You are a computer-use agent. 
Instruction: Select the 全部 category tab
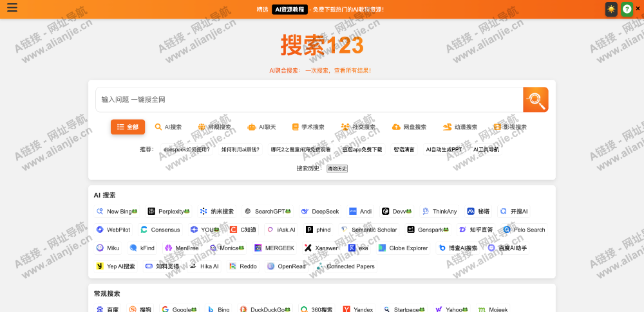tap(128, 127)
